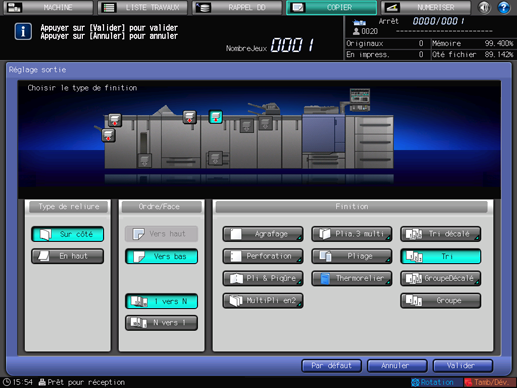517x388 pixels.
Task: Click the speaker sound icon
Action: coord(484,7)
